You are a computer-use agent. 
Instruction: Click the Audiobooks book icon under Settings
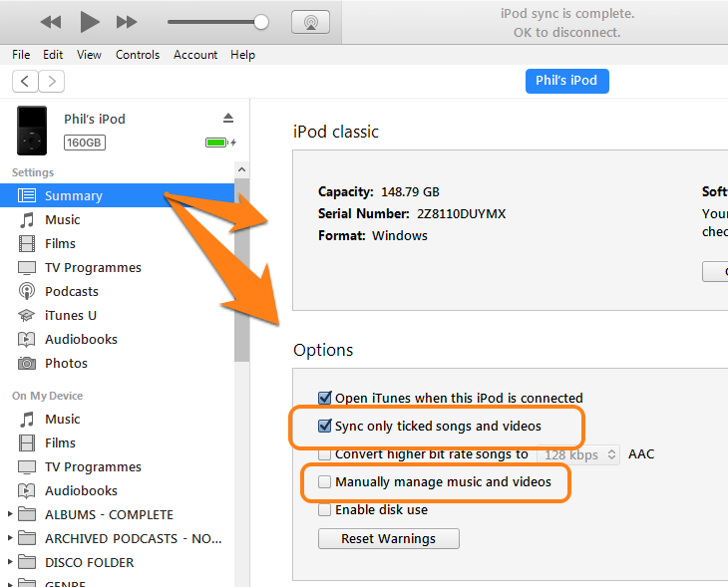click(27, 339)
